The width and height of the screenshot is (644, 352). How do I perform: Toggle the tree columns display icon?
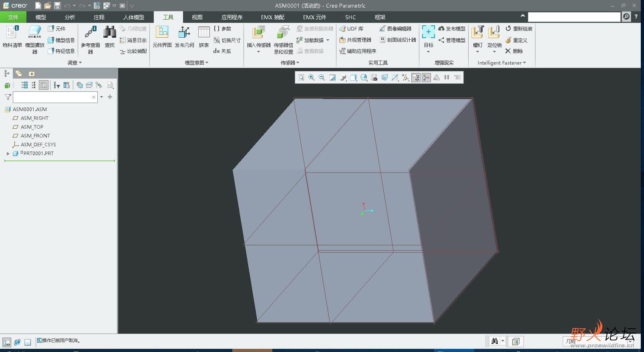tap(44, 85)
